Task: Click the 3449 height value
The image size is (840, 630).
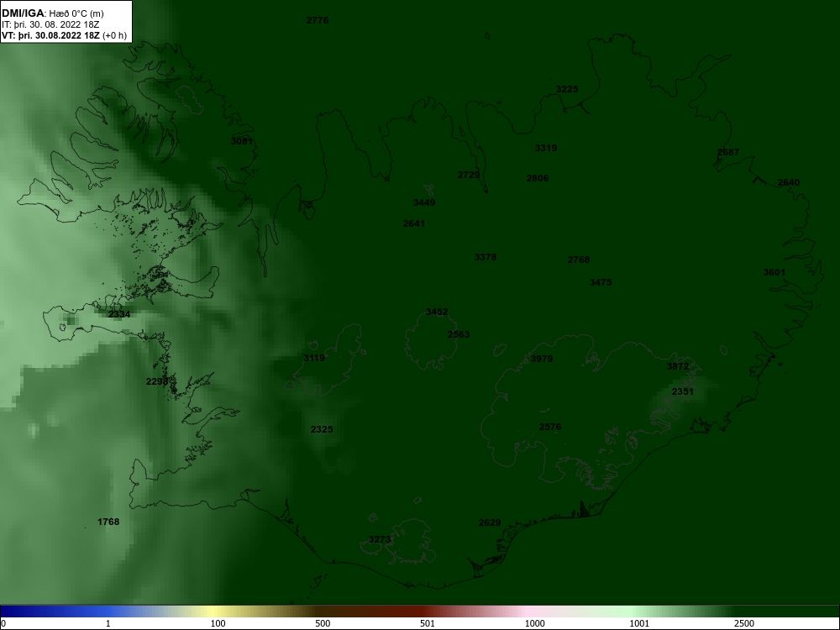Action: 424,202
